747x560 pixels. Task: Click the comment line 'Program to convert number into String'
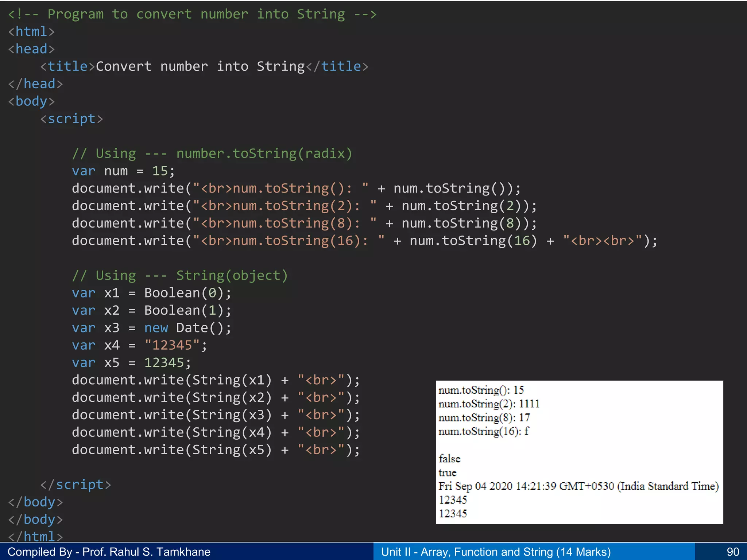(x=192, y=14)
